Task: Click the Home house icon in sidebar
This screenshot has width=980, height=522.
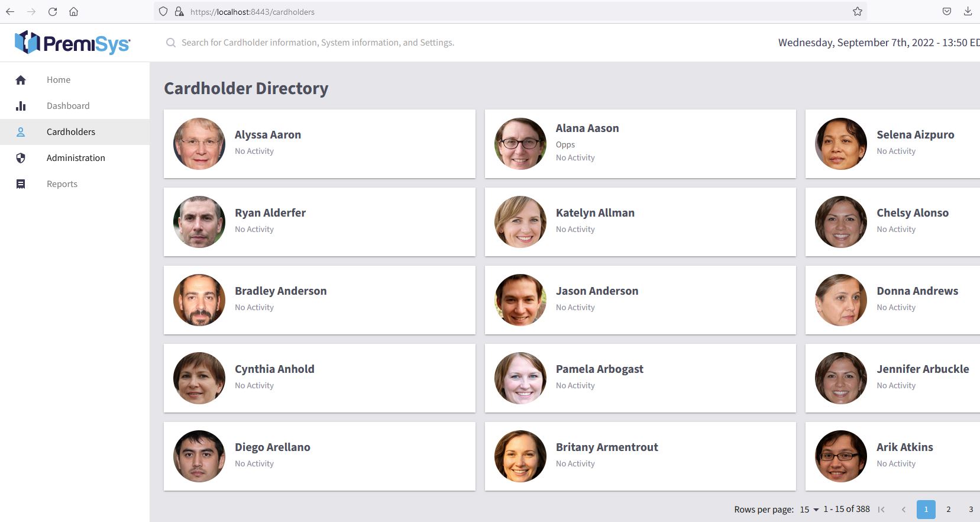Action: [21, 80]
